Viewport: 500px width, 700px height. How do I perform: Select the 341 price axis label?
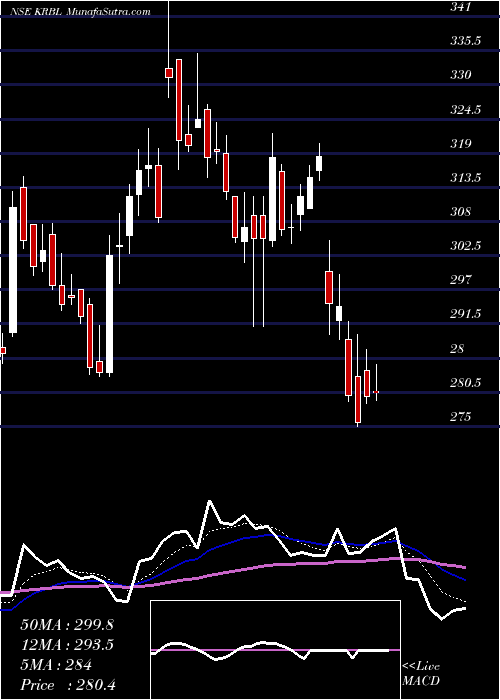461,7
